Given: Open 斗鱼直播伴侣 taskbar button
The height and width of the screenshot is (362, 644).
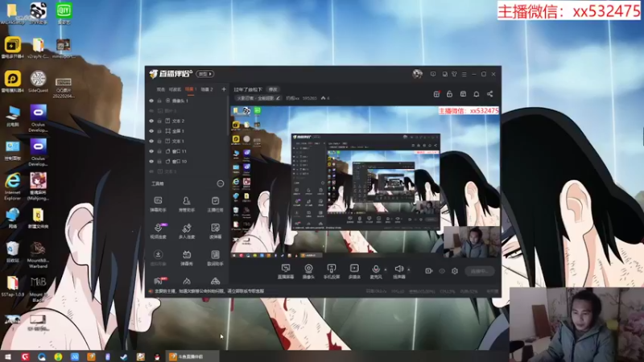Looking at the screenshot, I should click(x=192, y=356).
